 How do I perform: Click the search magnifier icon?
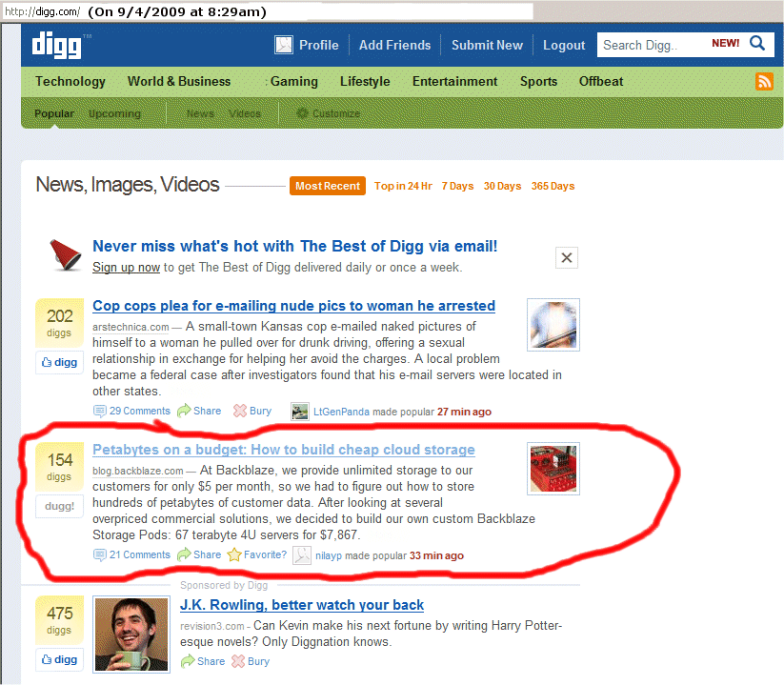click(x=757, y=44)
